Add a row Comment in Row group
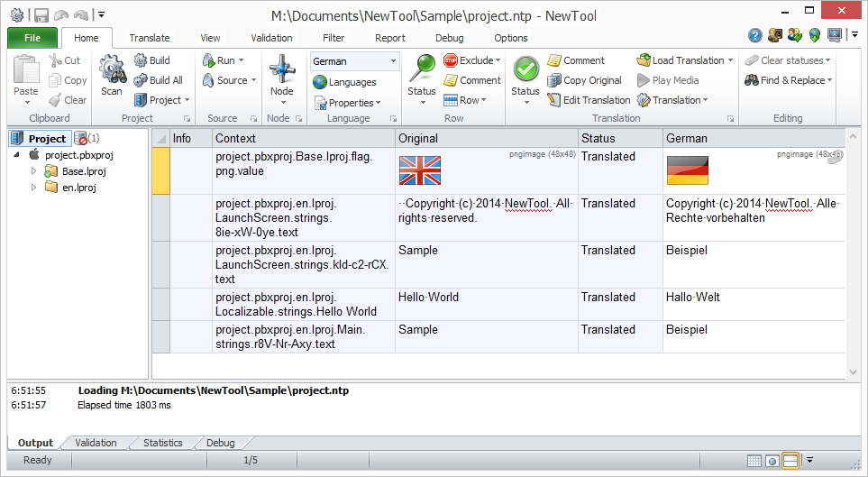868x477 pixels. coord(472,80)
